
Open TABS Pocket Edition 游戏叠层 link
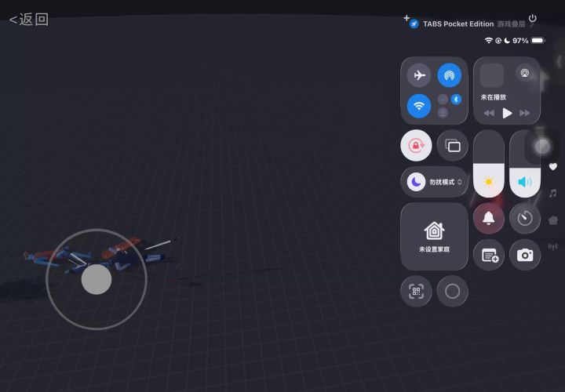[x=473, y=24]
